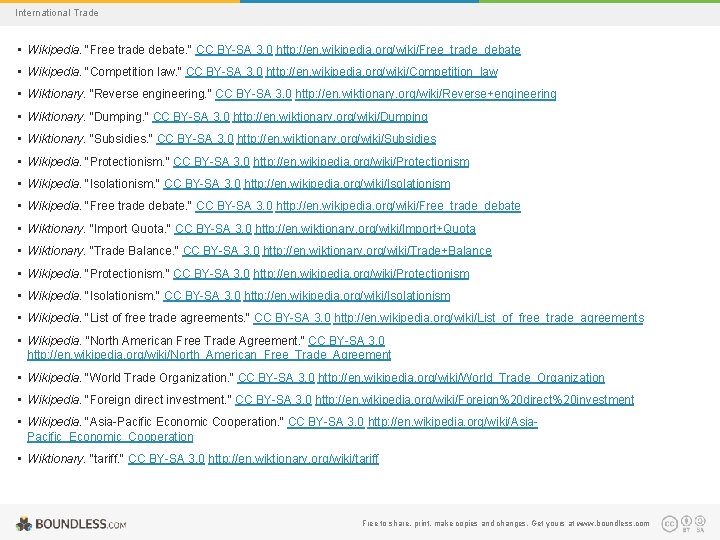Click the Creative Commons CC icon
This screenshot has width=720, height=540.
(669, 523)
